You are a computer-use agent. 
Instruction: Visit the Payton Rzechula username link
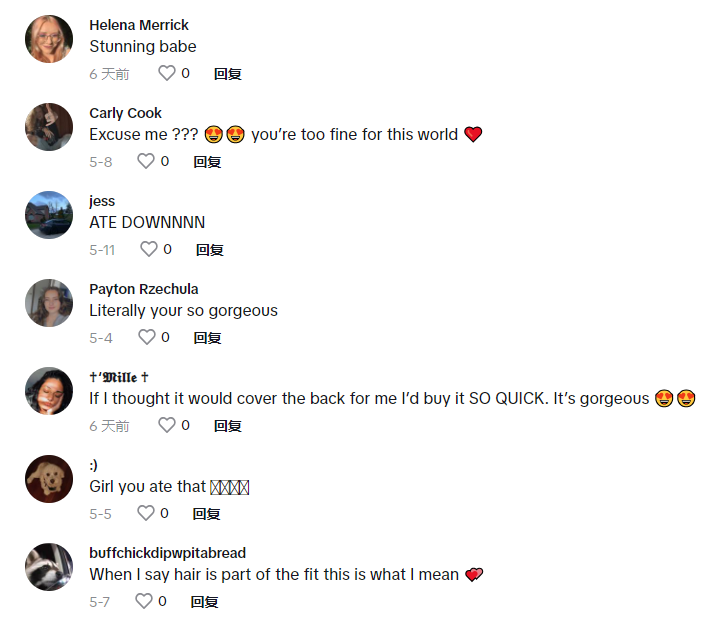tap(144, 289)
